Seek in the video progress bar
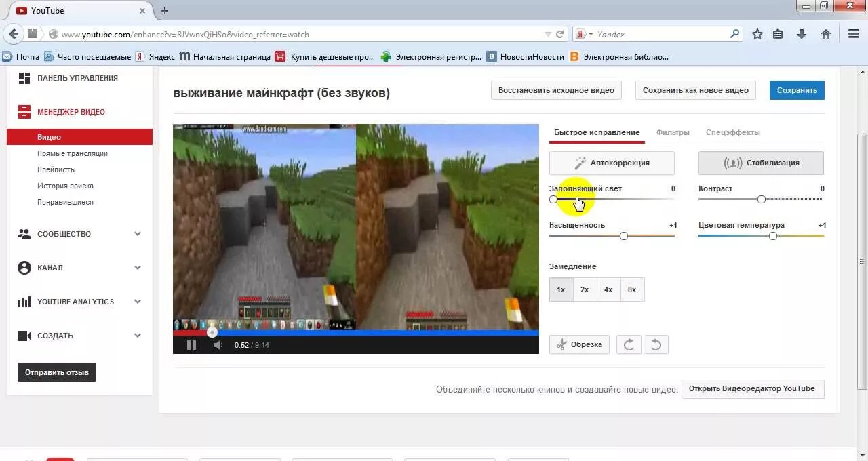The width and height of the screenshot is (868, 461). tap(356, 333)
